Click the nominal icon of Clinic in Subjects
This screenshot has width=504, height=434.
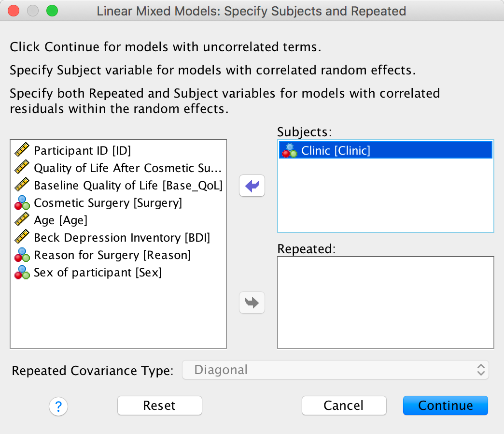290,150
